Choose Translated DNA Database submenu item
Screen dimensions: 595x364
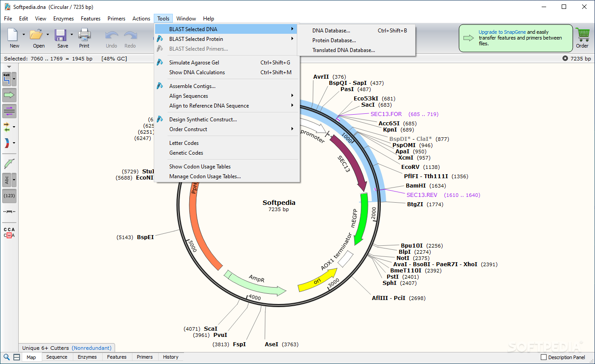356,50
